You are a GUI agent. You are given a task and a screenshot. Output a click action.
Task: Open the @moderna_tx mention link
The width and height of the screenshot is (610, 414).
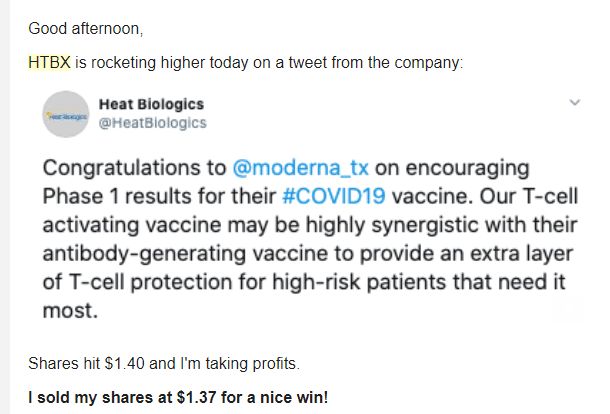click(x=300, y=168)
